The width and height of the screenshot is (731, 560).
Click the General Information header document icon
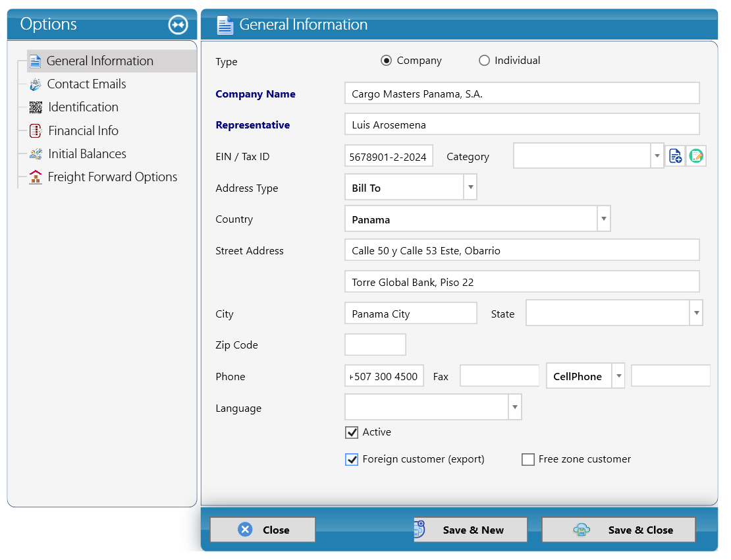point(225,25)
